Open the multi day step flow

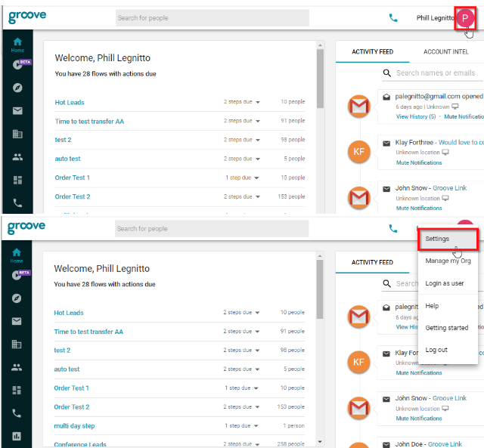[x=74, y=426]
